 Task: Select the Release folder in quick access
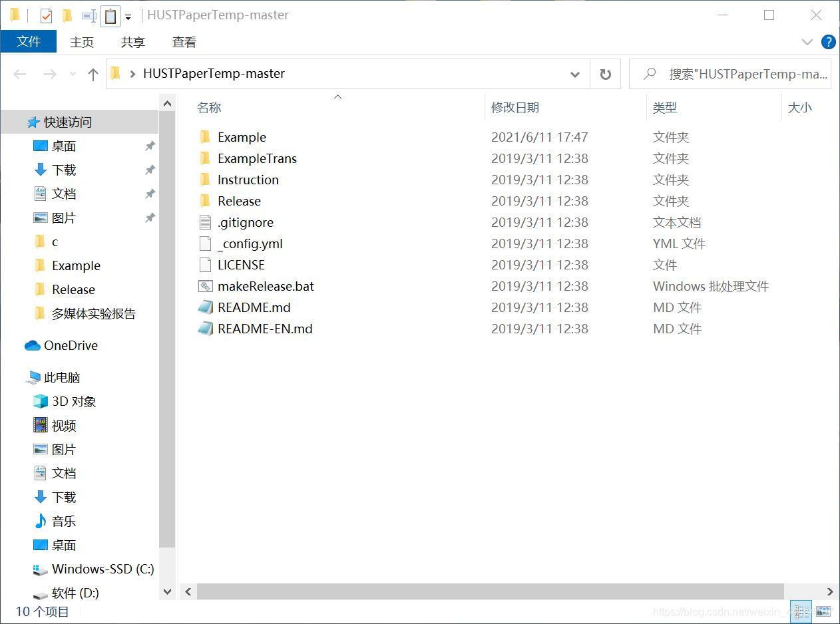[x=64, y=289]
